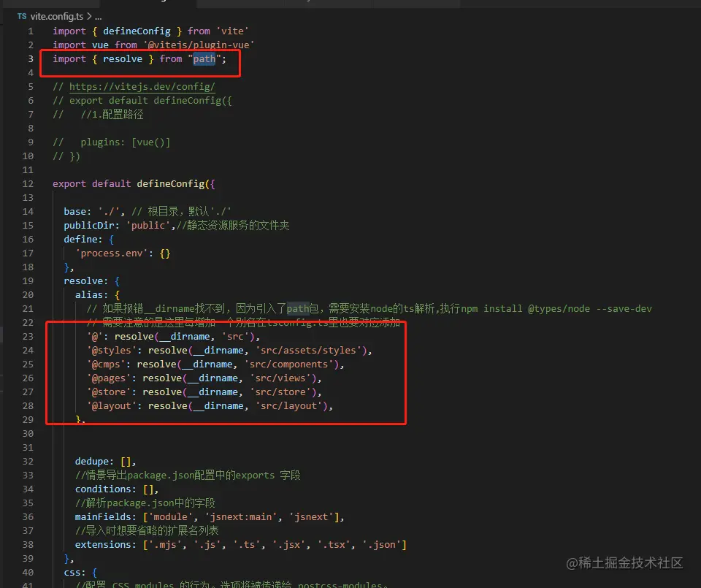Click the '//1.配置路径' comment
The width and height of the screenshot is (701, 588).
click(x=112, y=115)
